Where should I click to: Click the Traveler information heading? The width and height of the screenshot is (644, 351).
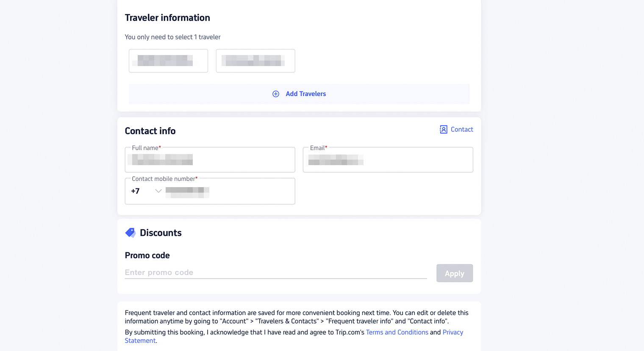pyautogui.click(x=167, y=18)
